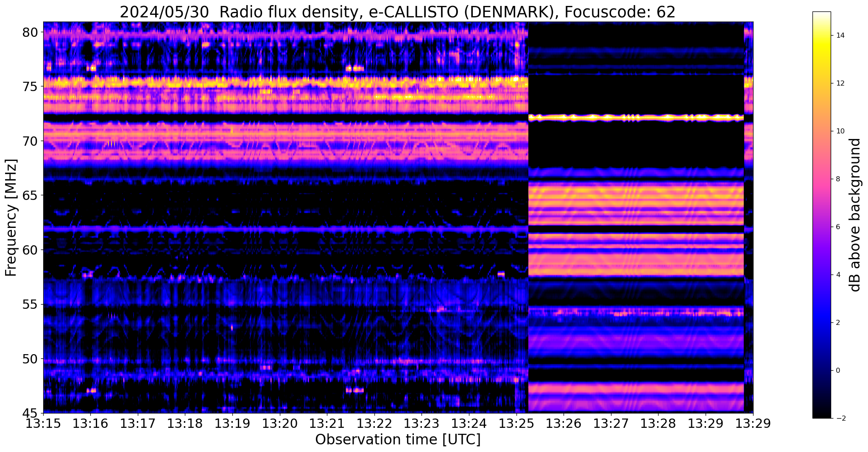Click the 13:16 time tick label

(90, 424)
